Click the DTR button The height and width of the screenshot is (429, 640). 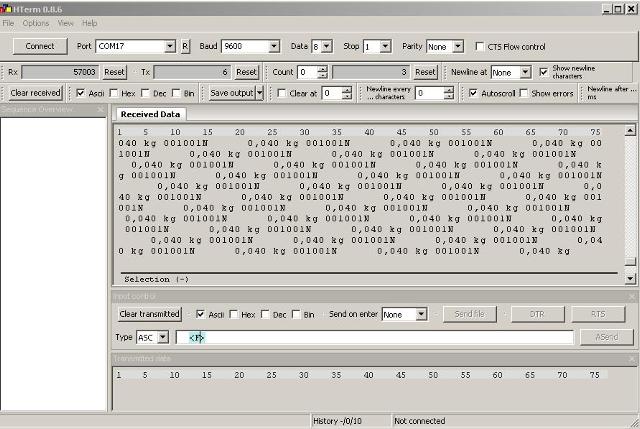(538, 314)
